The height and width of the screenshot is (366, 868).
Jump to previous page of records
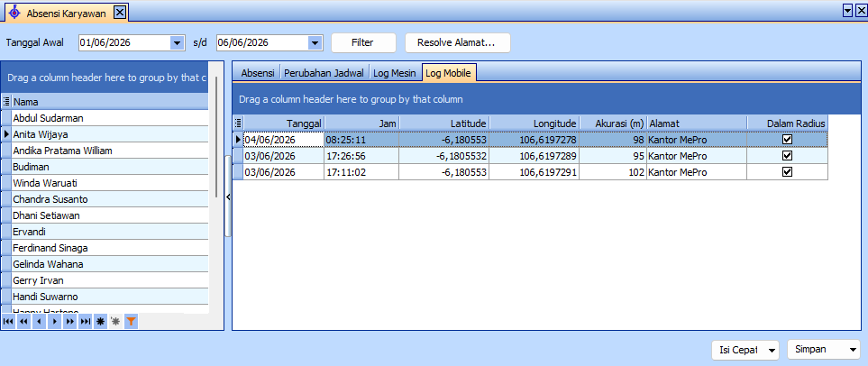[x=23, y=321]
